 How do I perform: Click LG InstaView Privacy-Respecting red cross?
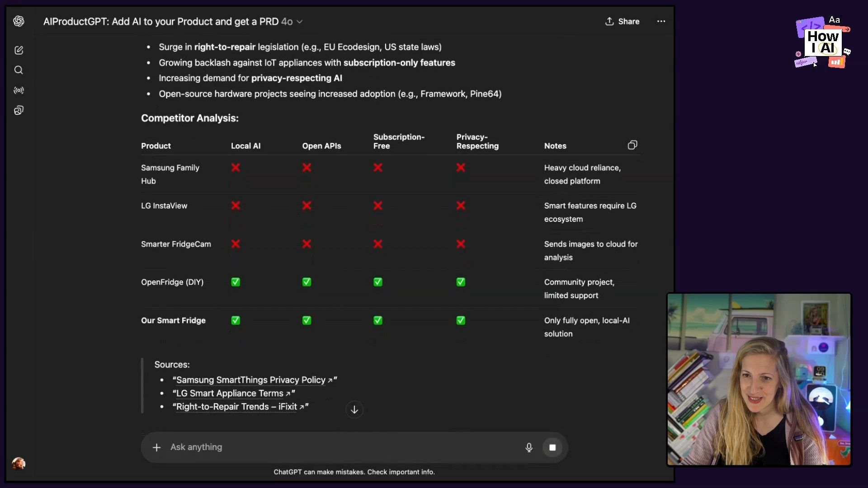click(x=461, y=206)
